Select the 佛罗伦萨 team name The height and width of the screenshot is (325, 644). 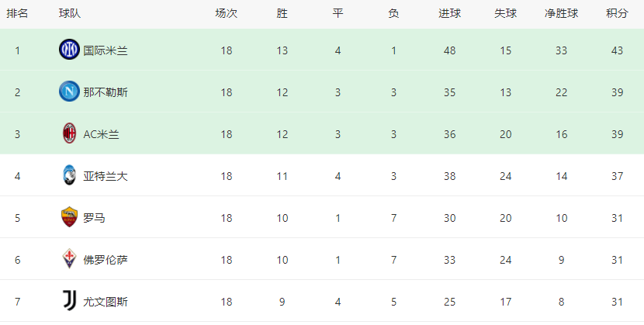coord(106,260)
